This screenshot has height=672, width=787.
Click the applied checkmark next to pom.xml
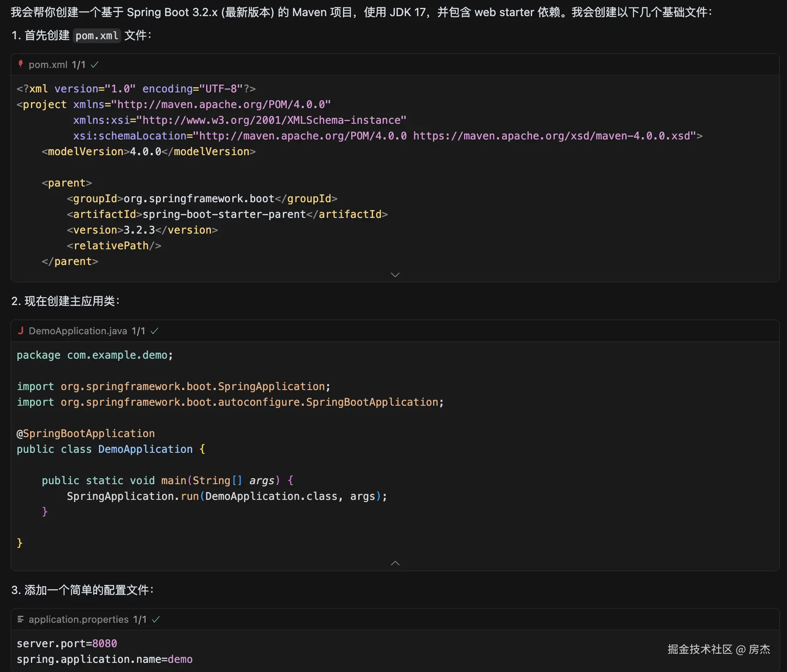point(95,64)
